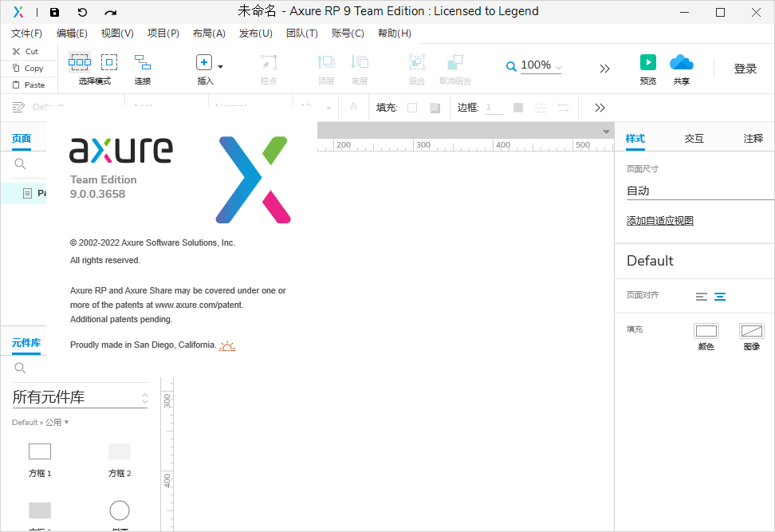Select the 控点 point tool
The width and height of the screenshot is (775, 532).
(269, 69)
